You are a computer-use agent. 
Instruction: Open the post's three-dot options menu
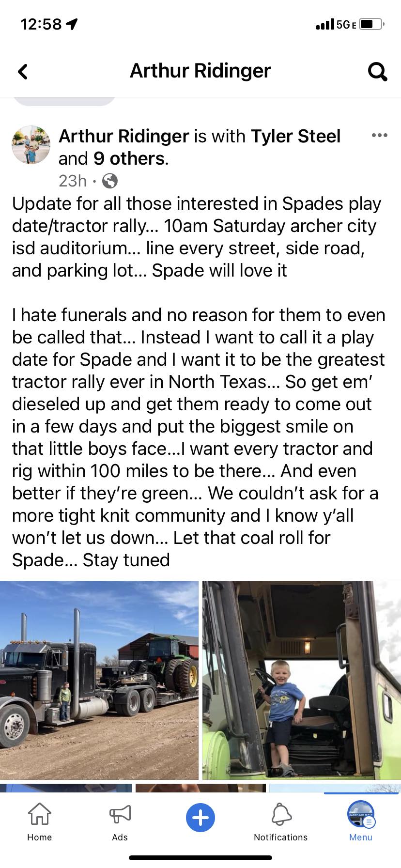click(379, 135)
